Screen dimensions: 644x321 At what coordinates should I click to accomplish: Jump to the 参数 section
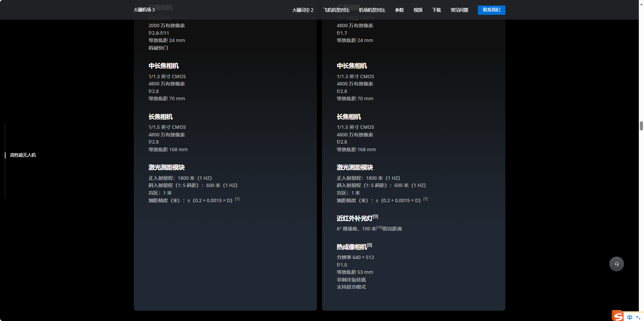pos(399,10)
